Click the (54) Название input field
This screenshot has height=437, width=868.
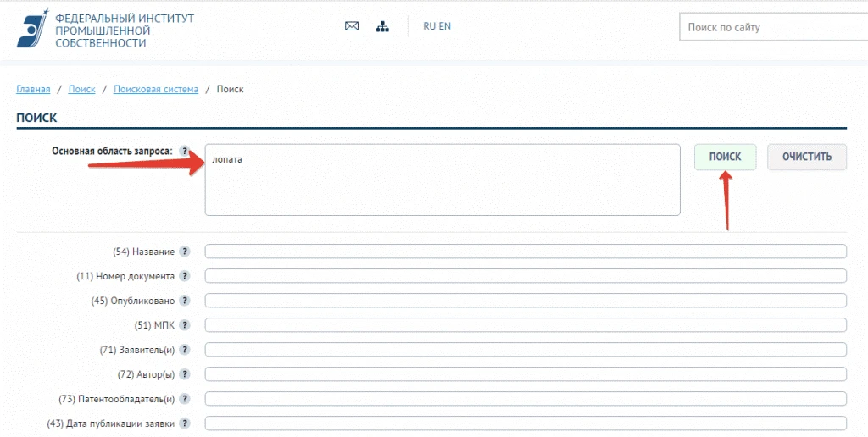coord(526,252)
